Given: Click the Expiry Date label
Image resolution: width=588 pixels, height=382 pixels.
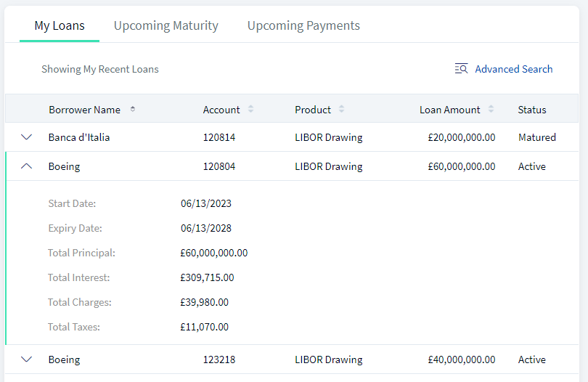Looking at the screenshot, I should coord(75,228).
